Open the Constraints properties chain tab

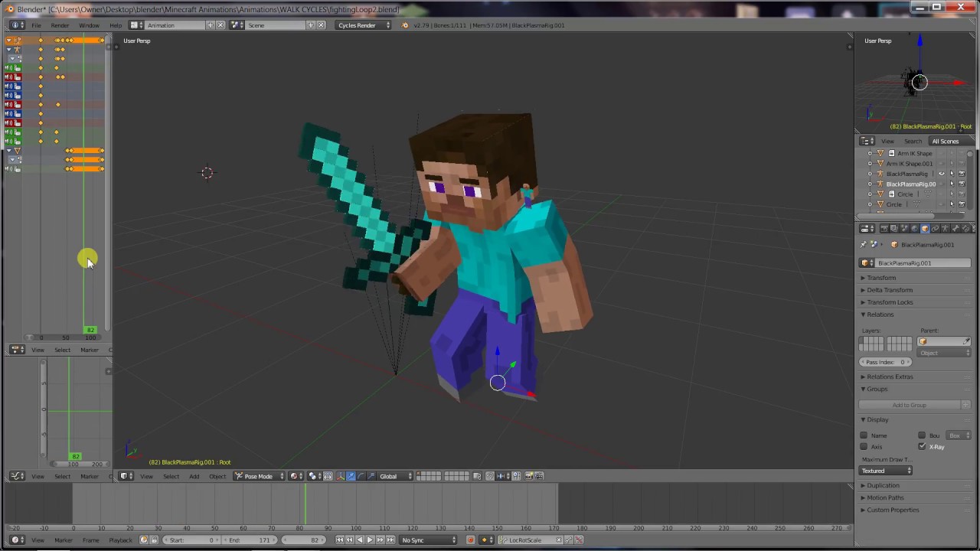(935, 228)
